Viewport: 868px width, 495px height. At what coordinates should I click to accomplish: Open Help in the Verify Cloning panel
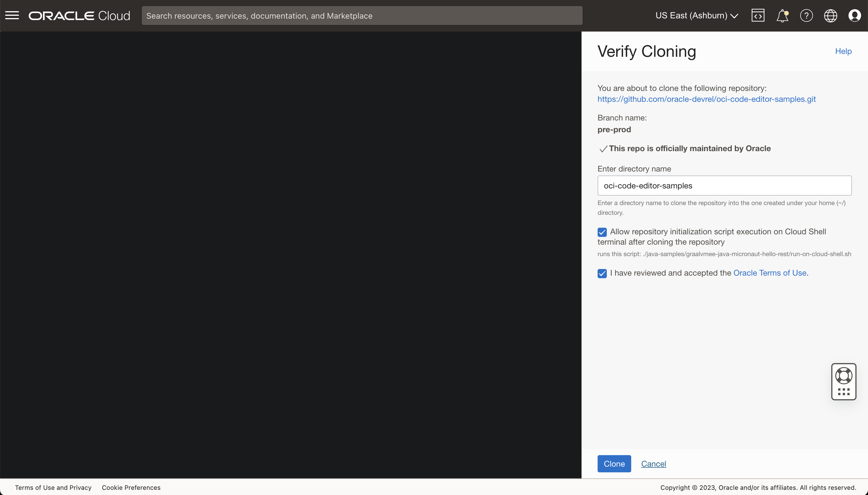(x=843, y=51)
